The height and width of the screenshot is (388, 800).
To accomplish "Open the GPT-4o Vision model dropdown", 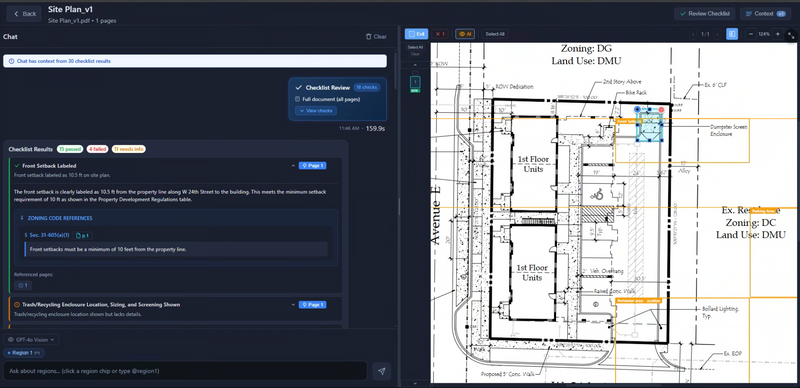I will click(x=31, y=340).
